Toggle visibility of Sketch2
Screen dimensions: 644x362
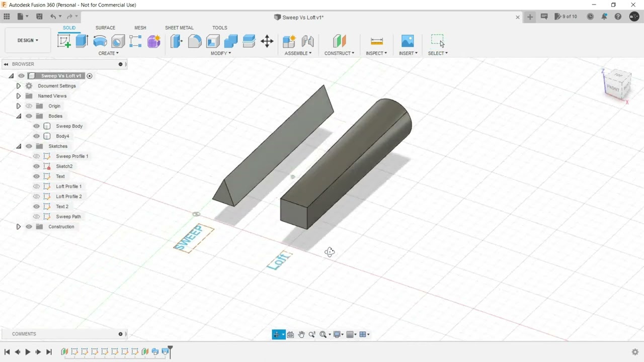[36, 166]
